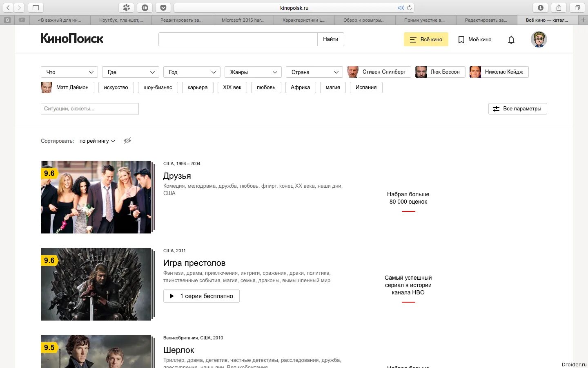Open the Safari share icon
Screen dimensions: 588x368
pos(559,8)
